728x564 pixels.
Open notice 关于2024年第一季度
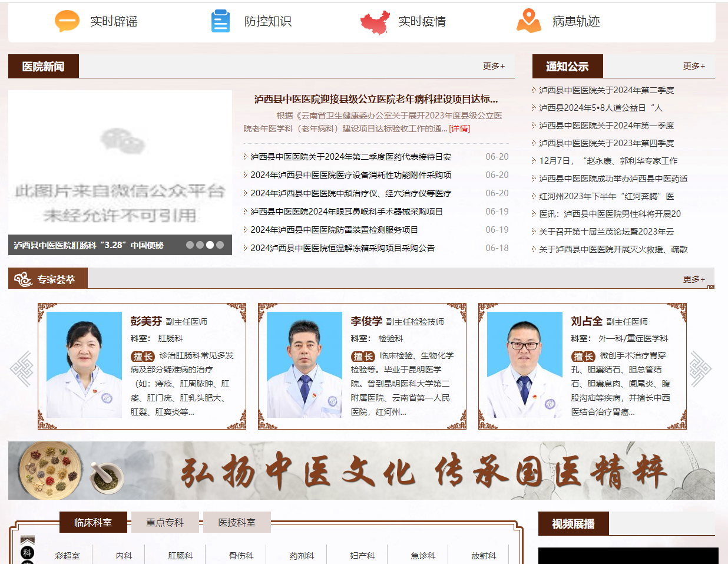(607, 126)
